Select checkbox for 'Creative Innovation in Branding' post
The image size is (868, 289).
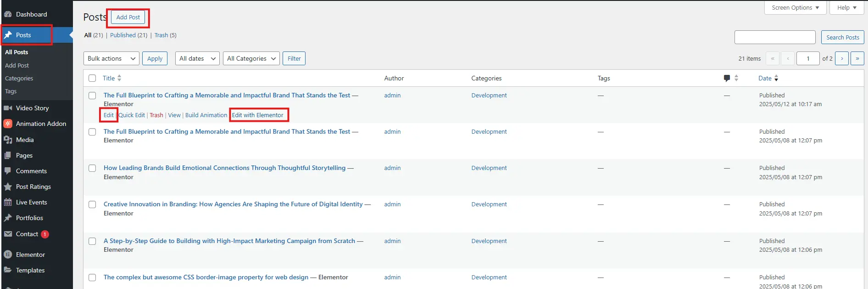(x=92, y=204)
